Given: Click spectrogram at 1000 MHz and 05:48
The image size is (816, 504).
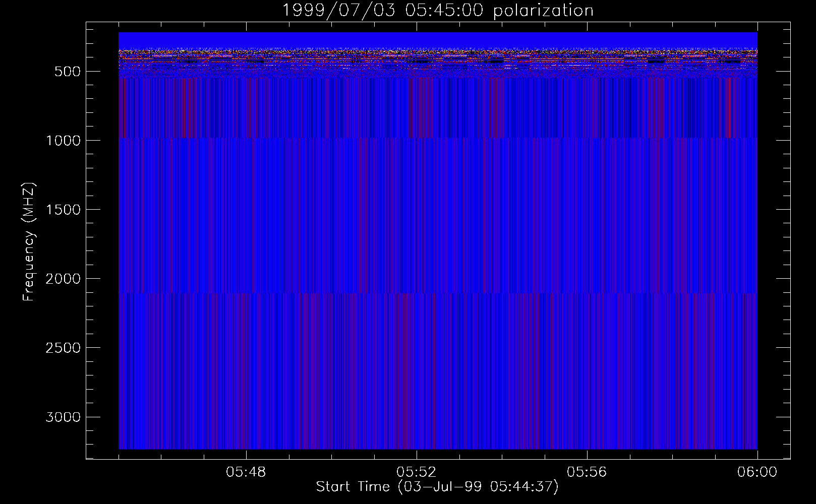Looking at the screenshot, I should pos(246,140).
